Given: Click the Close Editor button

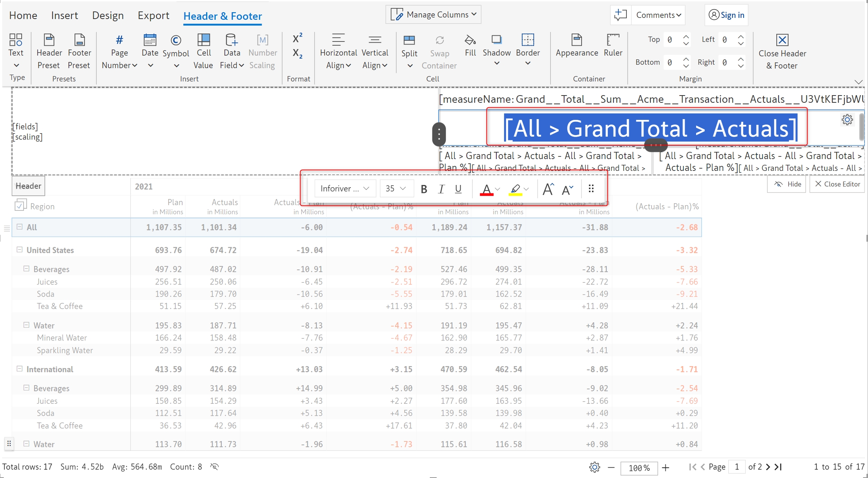Looking at the screenshot, I should pyautogui.click(x=837, y=184).
